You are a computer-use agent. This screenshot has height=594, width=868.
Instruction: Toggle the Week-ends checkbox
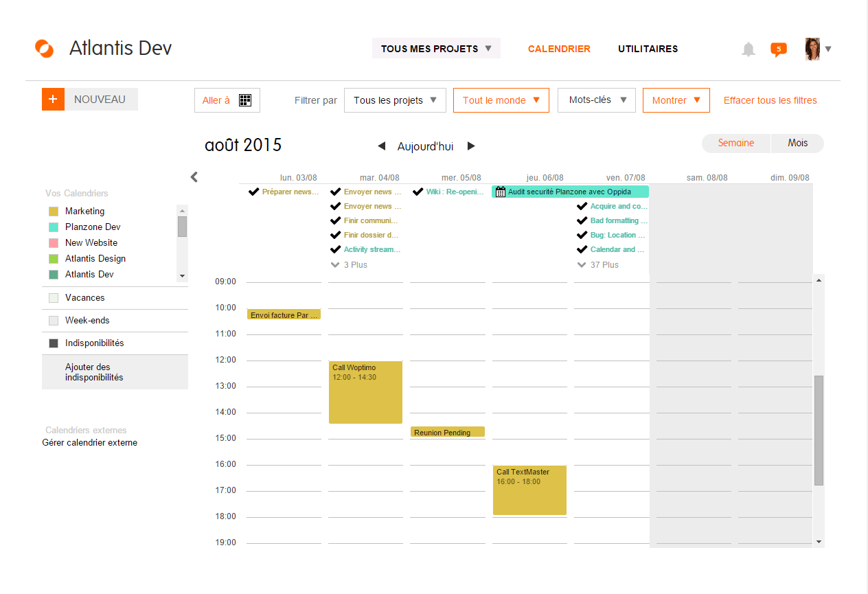(x=54, y=321)
